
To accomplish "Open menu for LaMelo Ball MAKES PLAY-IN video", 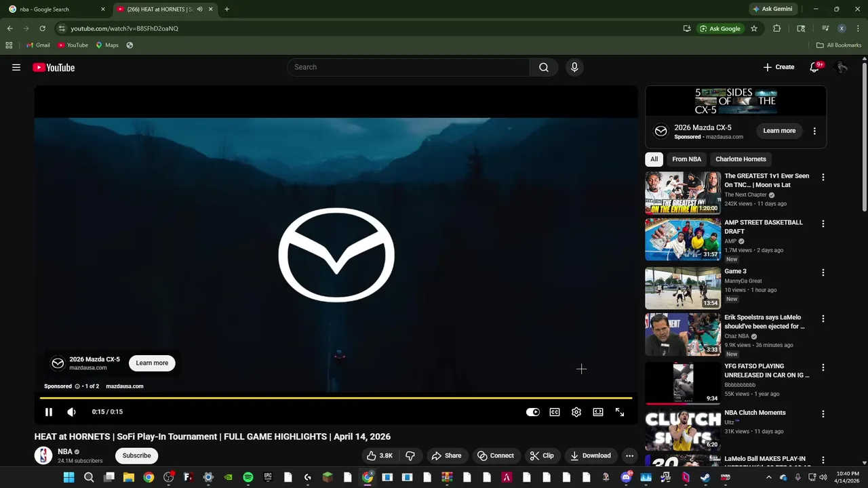I will (x=823, y=460).
